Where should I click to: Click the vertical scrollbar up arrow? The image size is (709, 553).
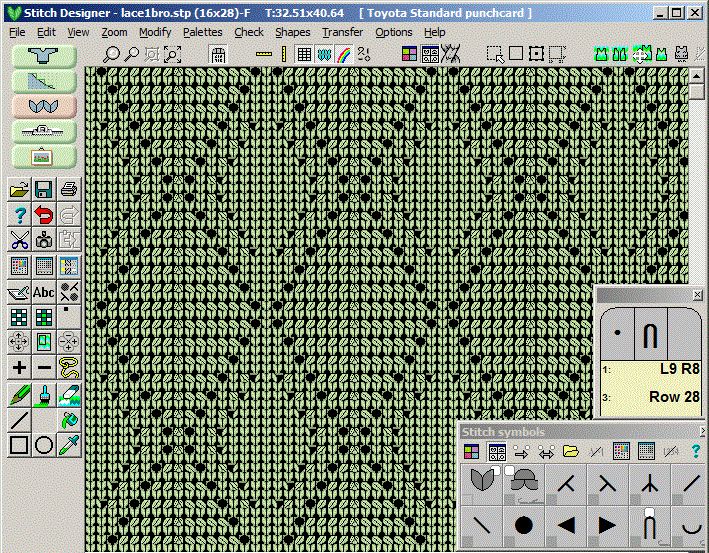click(697, 75)
